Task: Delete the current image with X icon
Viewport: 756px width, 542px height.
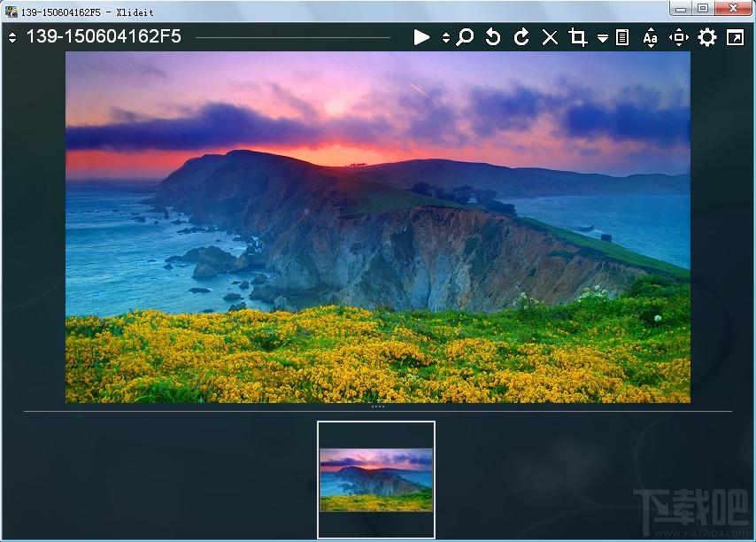Action: (550, 37)
